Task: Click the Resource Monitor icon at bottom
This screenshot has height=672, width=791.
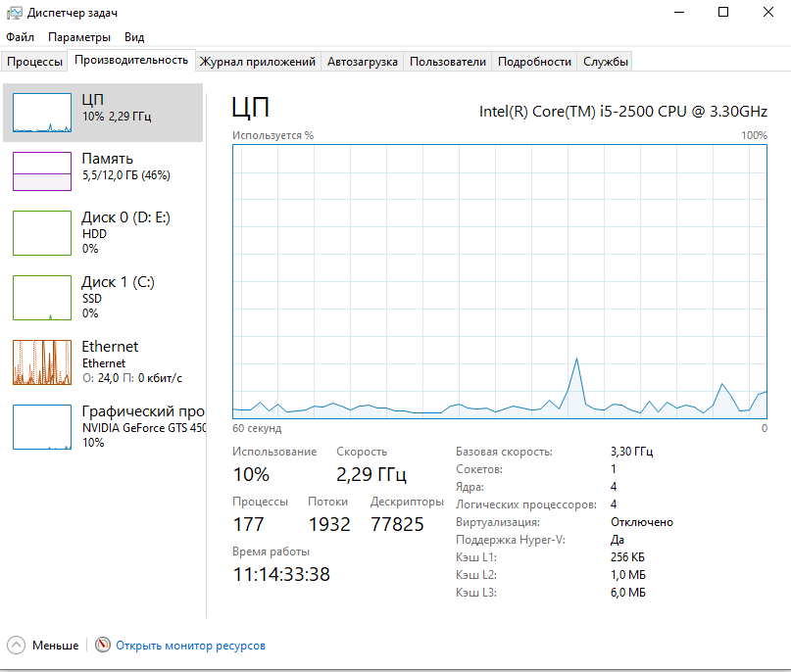Action: 102,645
